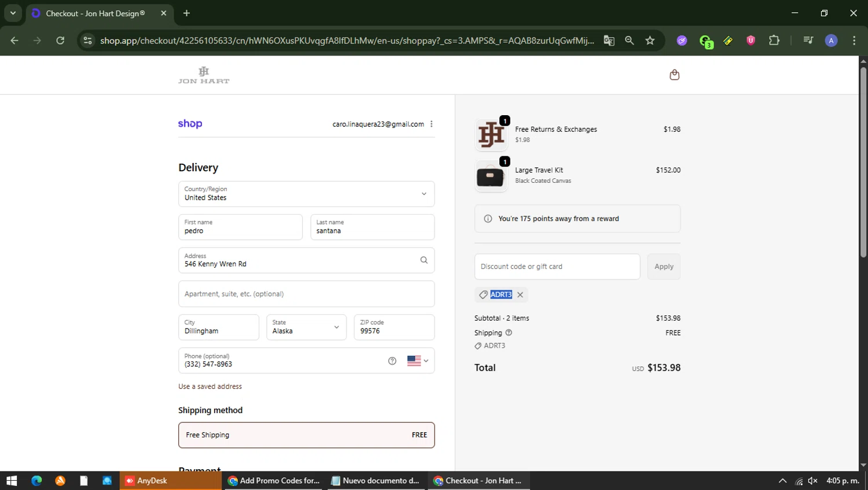This screenshot has width=868, height=490.
Task: Click the browser forward arrow
Action: [x=37, y=40]
